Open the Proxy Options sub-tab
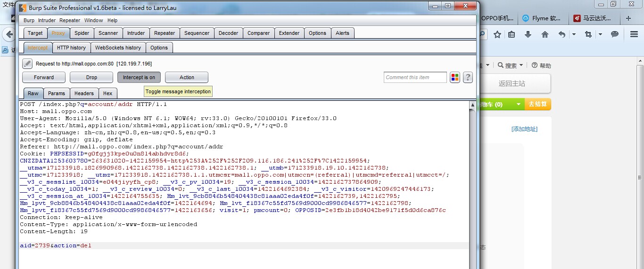This screenshot has width=644, height=269. coord(159,48)
